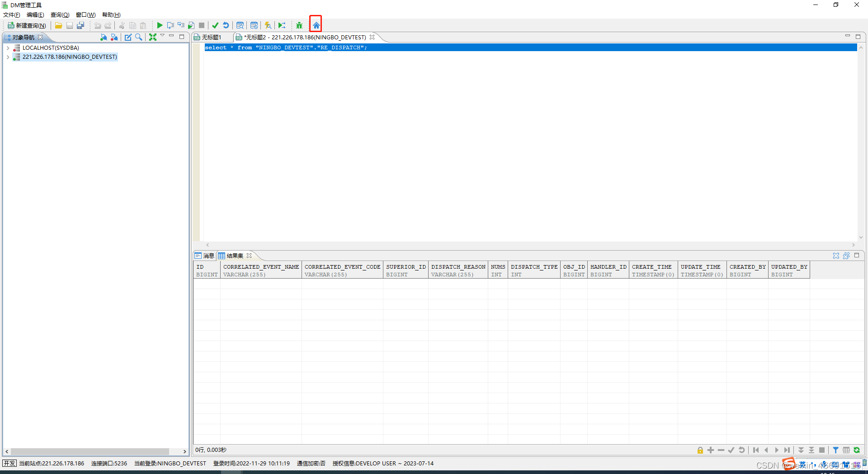868x474 pixels.
Task: Click the green bug debug icon
Action: [x=299, y=25]
